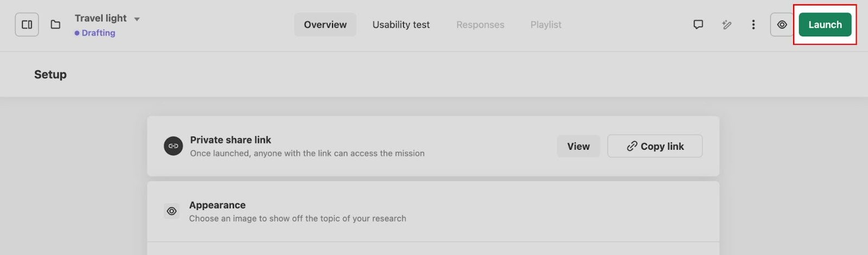The image size is (868, 255).
Task: Click the Setup section heading
Action: (x=50, y=74)
